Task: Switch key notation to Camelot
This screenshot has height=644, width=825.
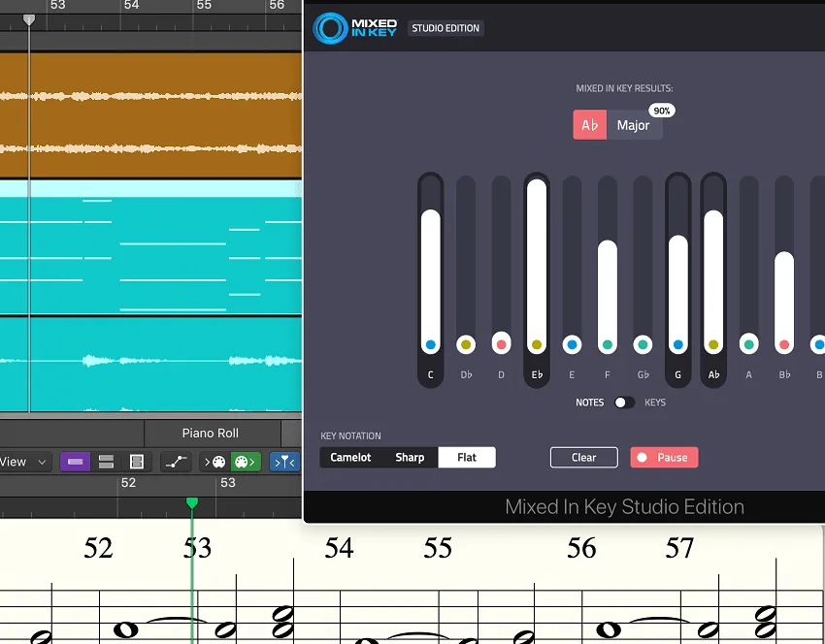Action: pos(350,457)
